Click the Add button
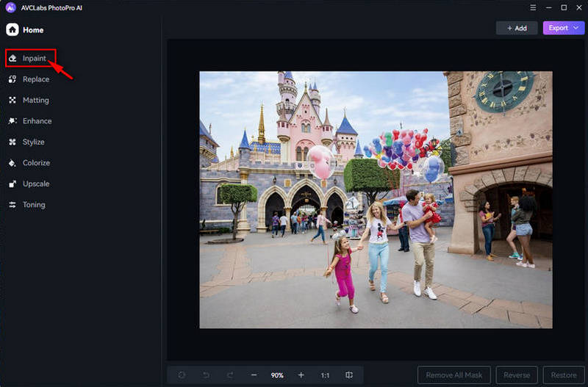 click(x=517, y=28)
